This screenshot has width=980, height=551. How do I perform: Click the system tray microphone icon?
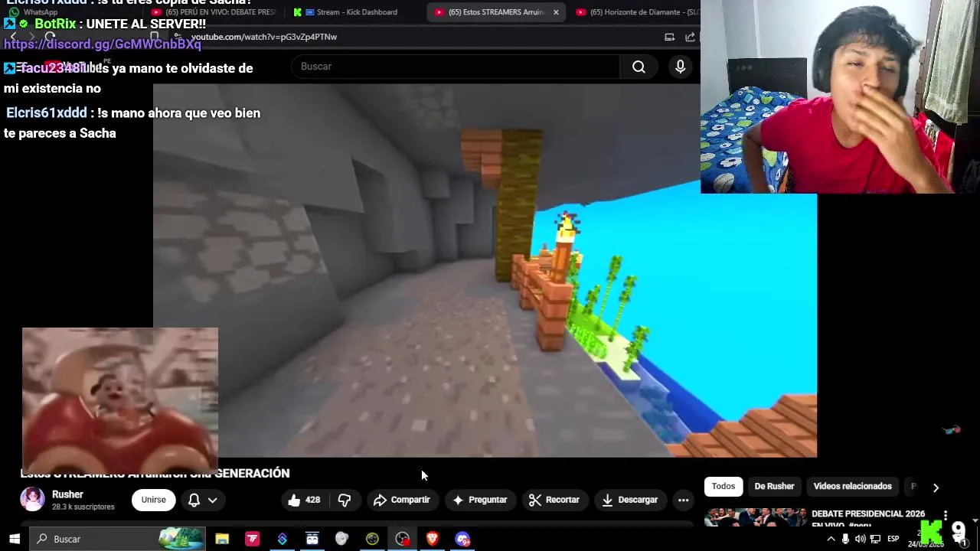[845, 539]
